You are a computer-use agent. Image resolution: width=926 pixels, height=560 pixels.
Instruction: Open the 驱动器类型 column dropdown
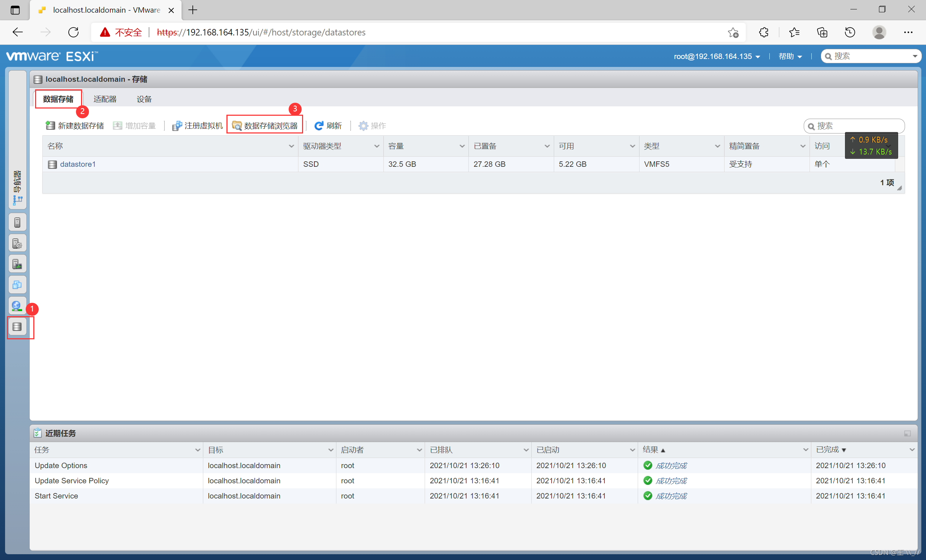[377, 146]
